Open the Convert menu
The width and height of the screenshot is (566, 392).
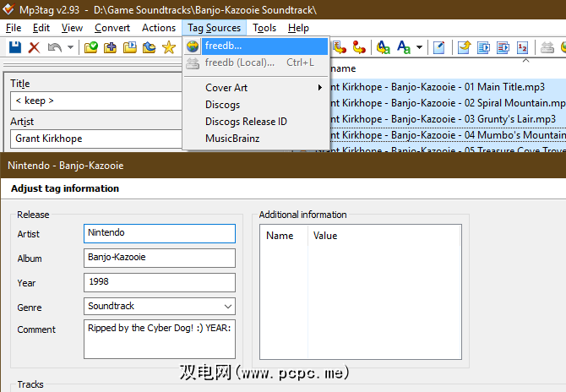[112, 28]
